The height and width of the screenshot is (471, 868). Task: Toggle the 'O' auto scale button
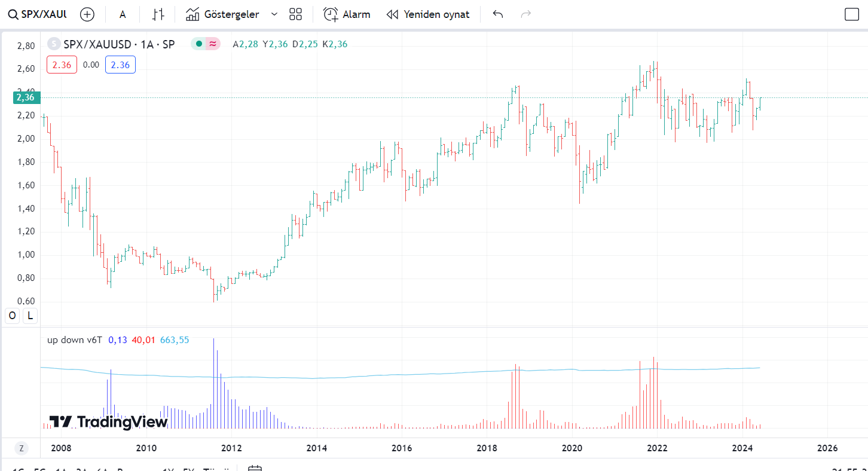(x=13, y=316)
